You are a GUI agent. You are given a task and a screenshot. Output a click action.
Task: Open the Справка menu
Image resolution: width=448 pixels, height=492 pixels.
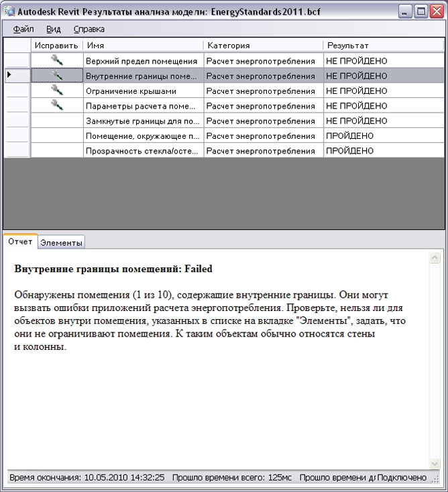point(89,29)
